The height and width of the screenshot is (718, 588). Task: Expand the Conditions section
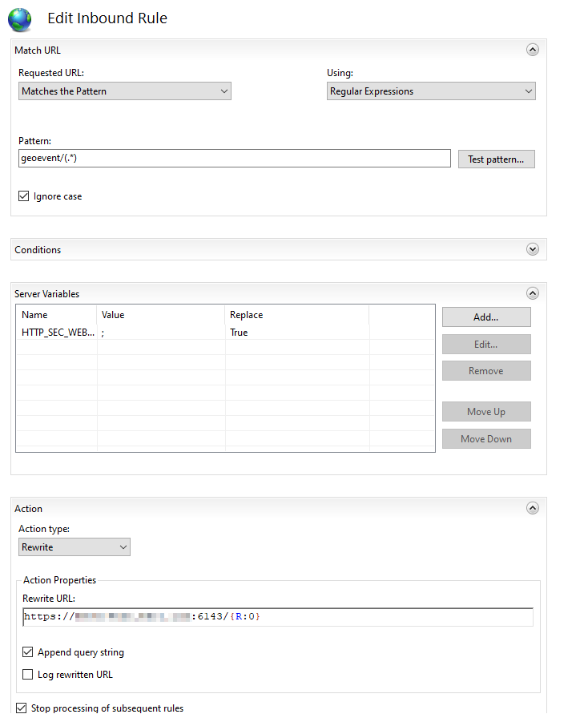[x=533, y=249]
